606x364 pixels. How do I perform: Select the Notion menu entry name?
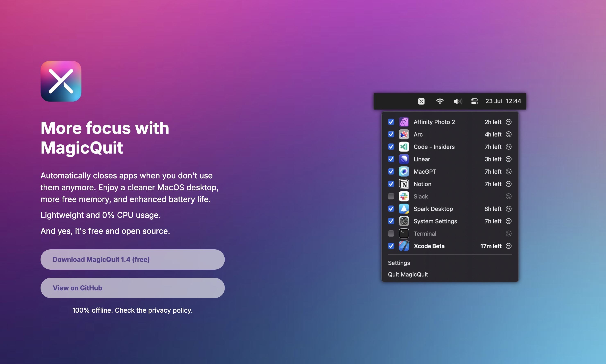pos(422,184)
